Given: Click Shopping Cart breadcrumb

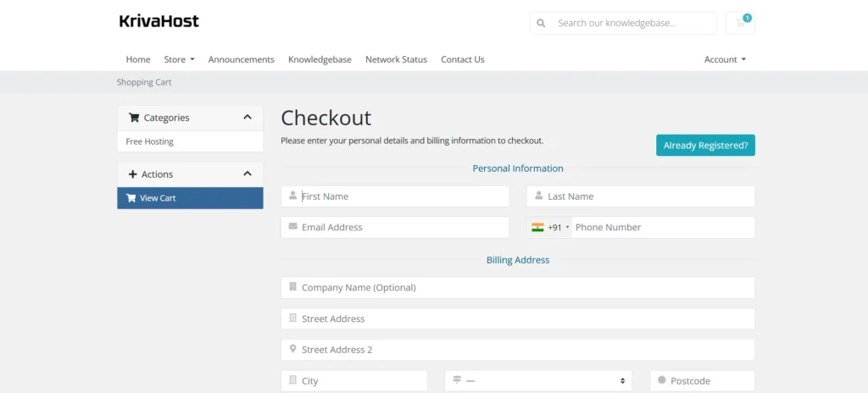Looking at the screenshot, I should 144,82.
